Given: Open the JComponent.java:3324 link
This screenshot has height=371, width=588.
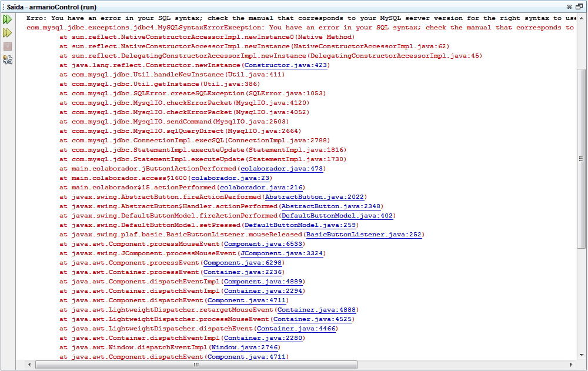Looking at the screenshot, I should (x=282, y=253).
